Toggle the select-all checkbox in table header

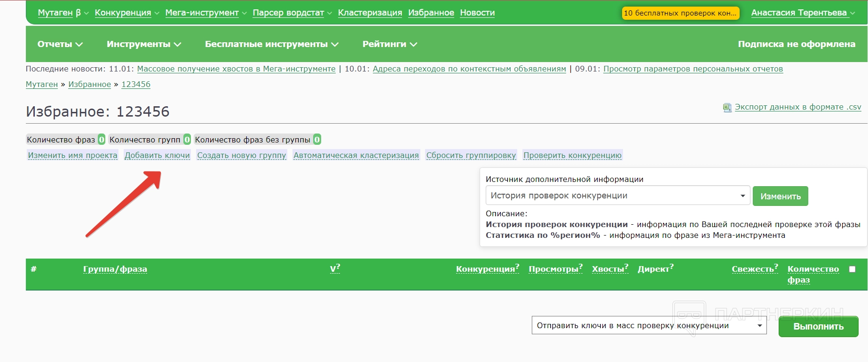pyautogui.click(x=852, y=269)
